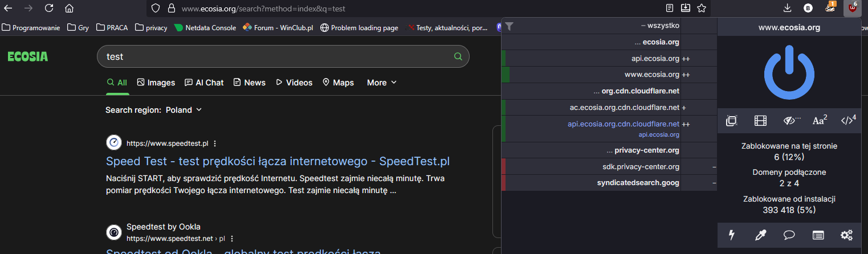
Task: Click the JavaScript disable icon
Action: coord(848,121)
